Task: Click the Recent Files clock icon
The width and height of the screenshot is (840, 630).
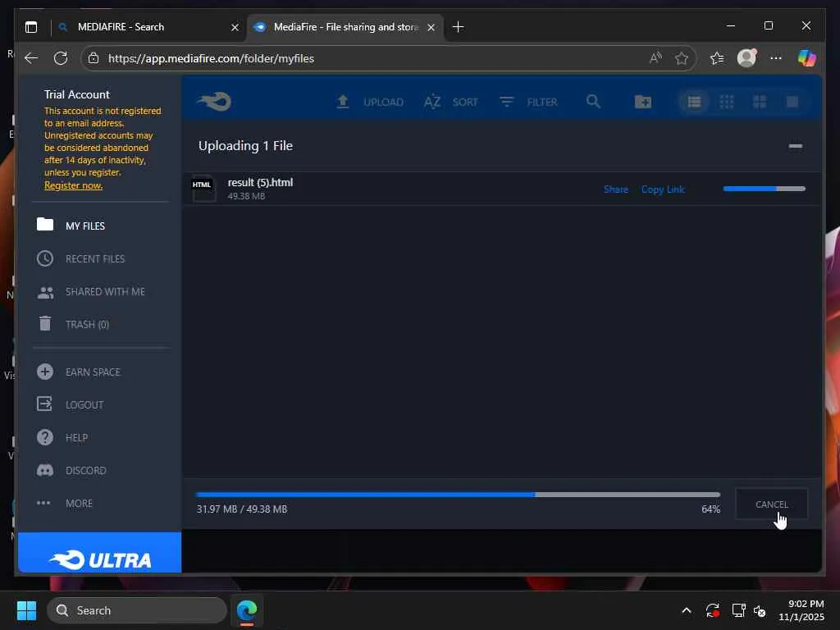Action: point(45,258)
